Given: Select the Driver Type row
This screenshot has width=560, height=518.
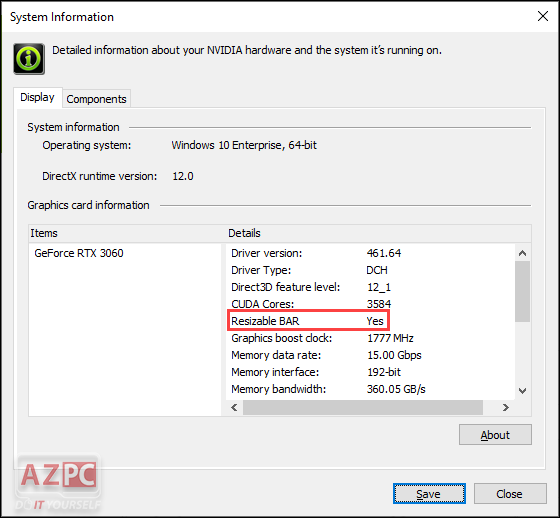Looking at the screenshot, I should click(371, 270).
